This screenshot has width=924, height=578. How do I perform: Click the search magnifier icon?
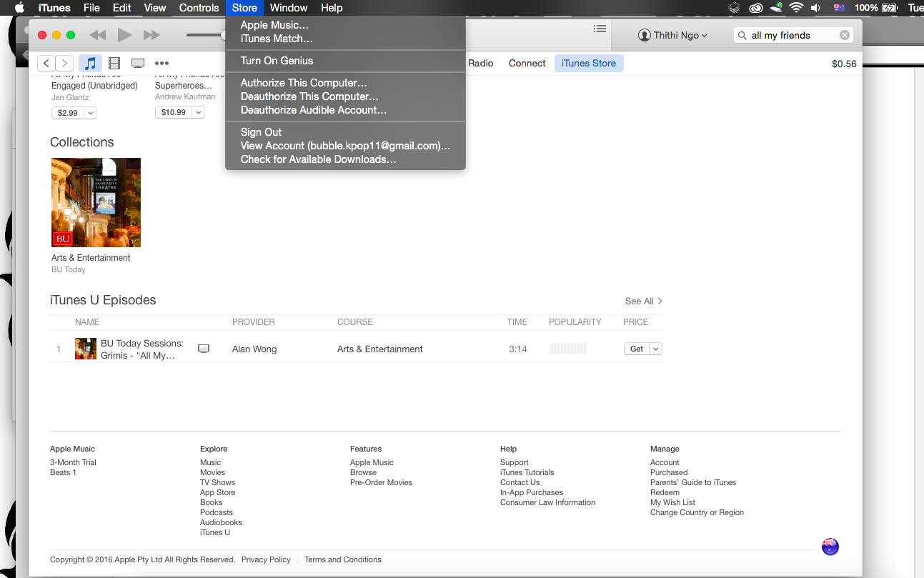coord(743,35)
